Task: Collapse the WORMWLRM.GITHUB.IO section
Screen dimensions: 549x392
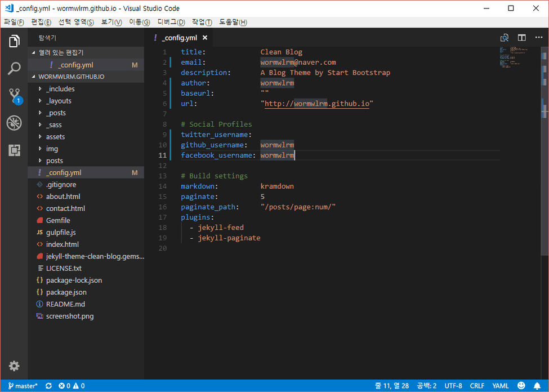Action: click(71, 77)
